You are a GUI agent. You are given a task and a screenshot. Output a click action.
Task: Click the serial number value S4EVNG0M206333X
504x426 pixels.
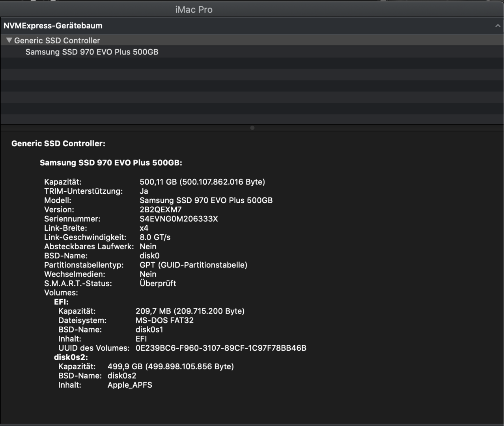179,219
